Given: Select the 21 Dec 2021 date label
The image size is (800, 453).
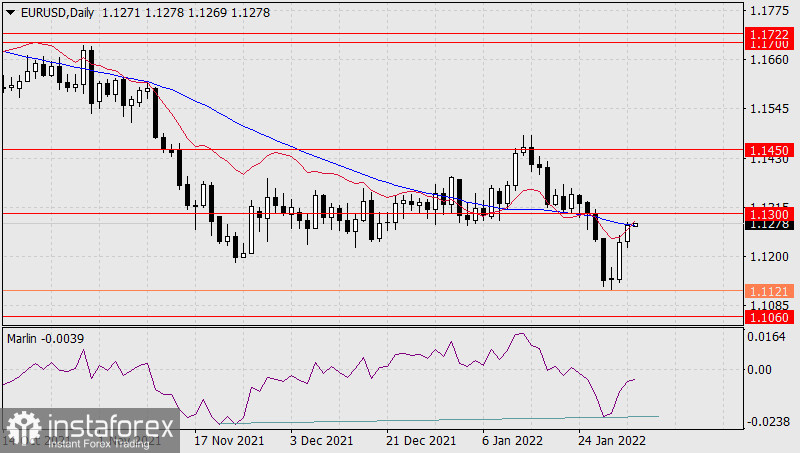Looking at the screenshot, I should point(423,440).
